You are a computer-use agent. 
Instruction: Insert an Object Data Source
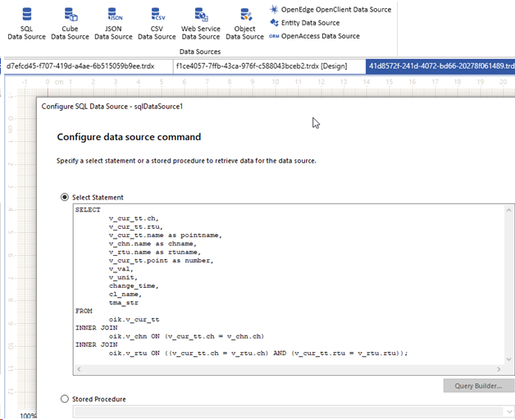pyautogui.click(x=244, y=23)
